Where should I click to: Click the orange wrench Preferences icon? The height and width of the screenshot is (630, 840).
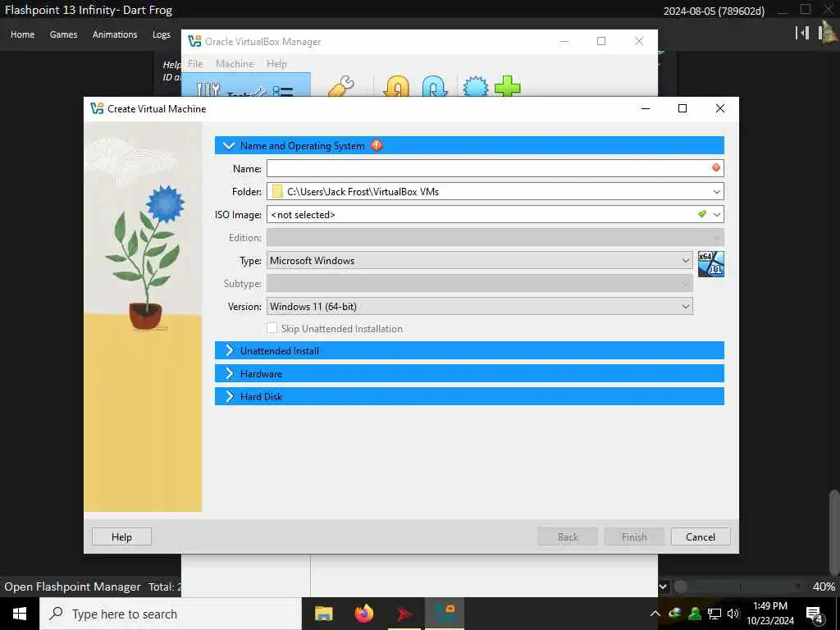point(341,86)
